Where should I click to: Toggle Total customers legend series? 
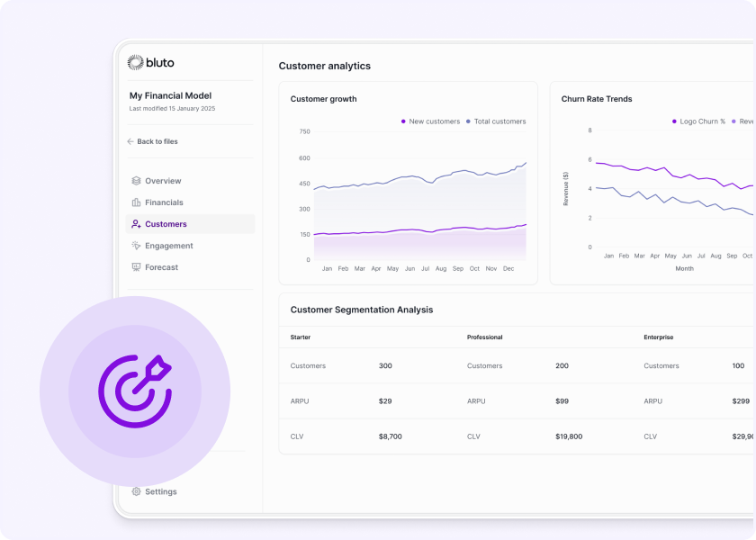point(496,121)
